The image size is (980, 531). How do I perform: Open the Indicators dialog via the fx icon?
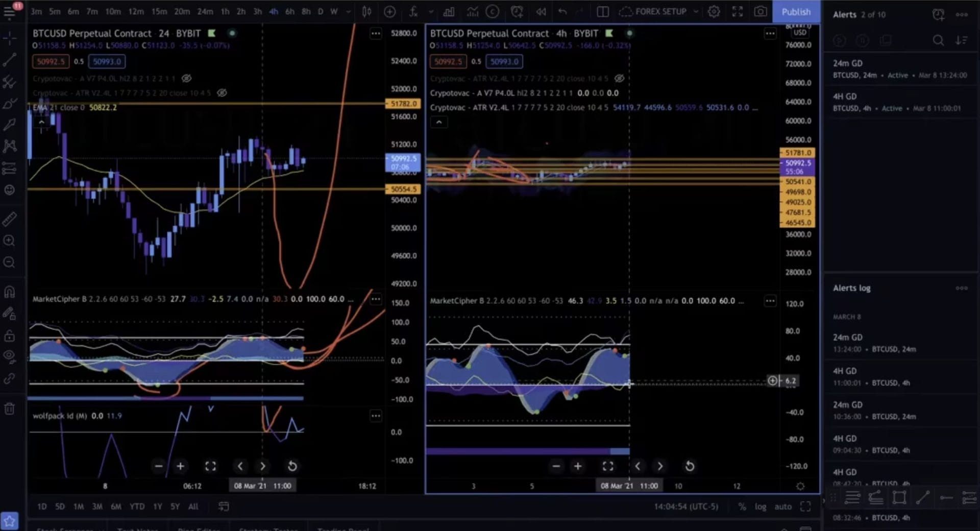(413, 11)
